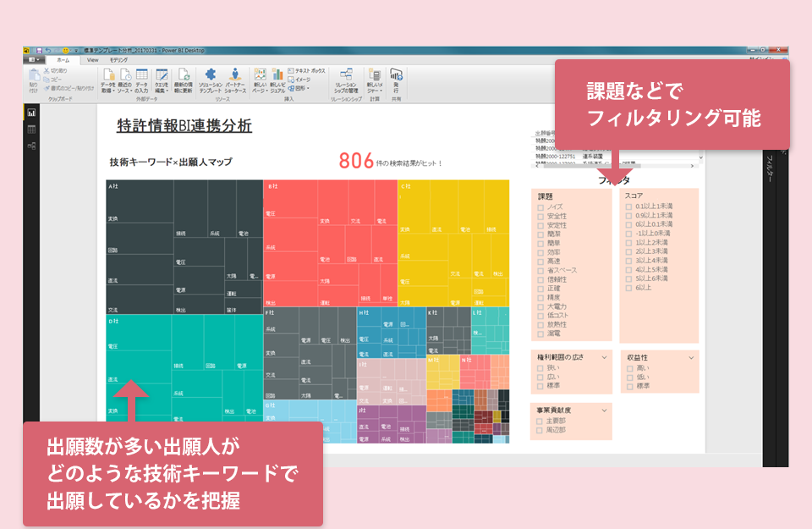Publish the report with 発行
This screenshot has height=529, width=812.
tap(396, 80)
